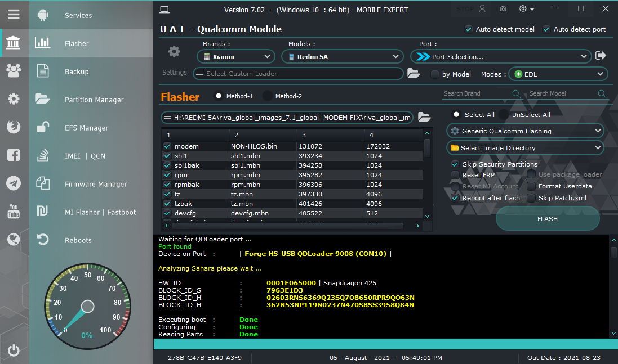The image size is (618, 364).
Task: Toggle Reboot after flash checkbox
Action: 455,198
